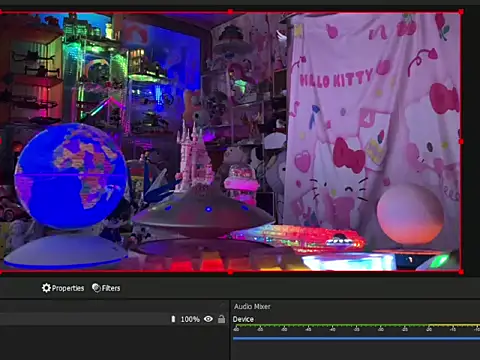Click the silver UFO in preview
Image resolution: width=480 pixels, height=360 pixels.
coord(203,213)
